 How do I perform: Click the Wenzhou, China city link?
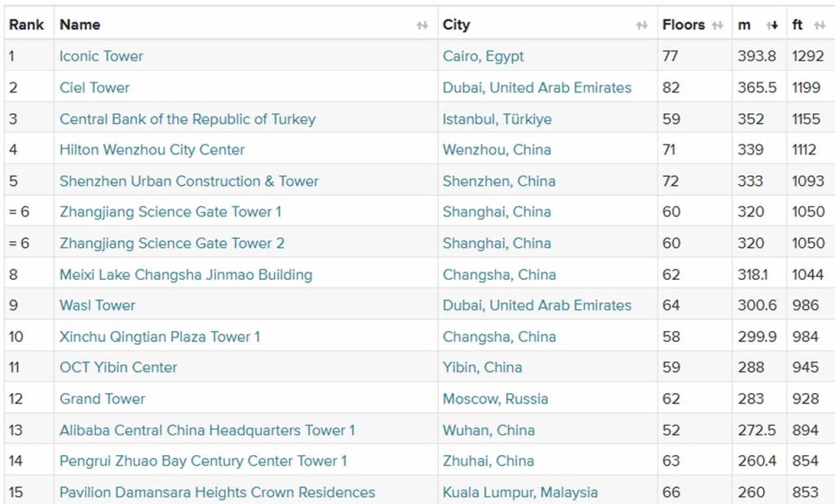(x=497, y=150)
